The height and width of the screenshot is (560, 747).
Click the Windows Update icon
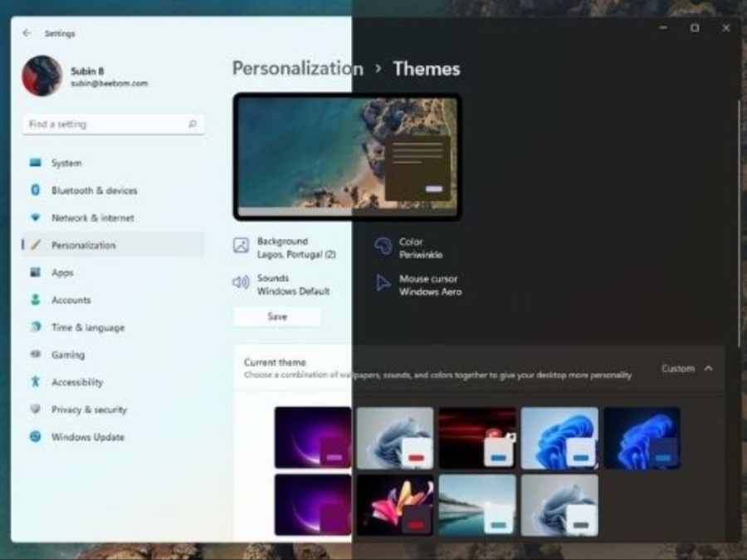pos(35,436)
